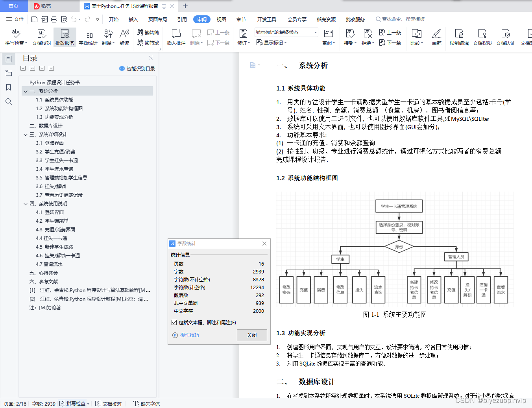The image size is (532, 408).
Task: Click the print icon in quick access toolbar
Action: click(x=54, y=19)
